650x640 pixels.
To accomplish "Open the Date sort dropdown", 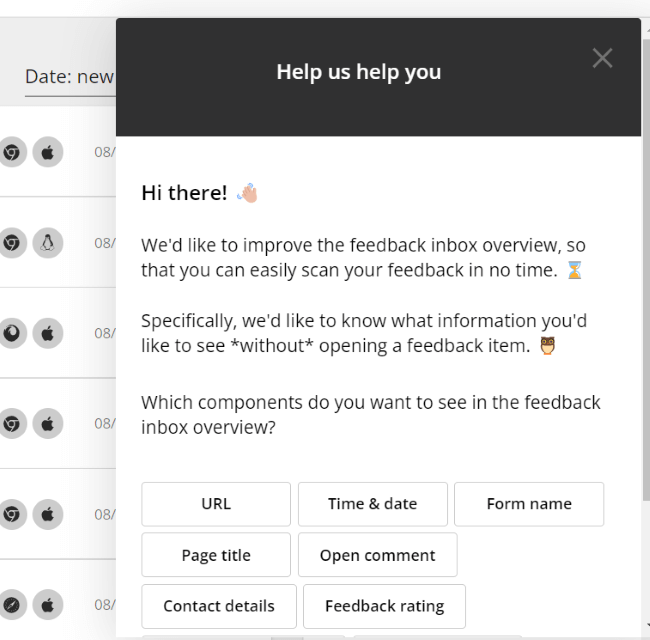I will click(x=69, y=77).
